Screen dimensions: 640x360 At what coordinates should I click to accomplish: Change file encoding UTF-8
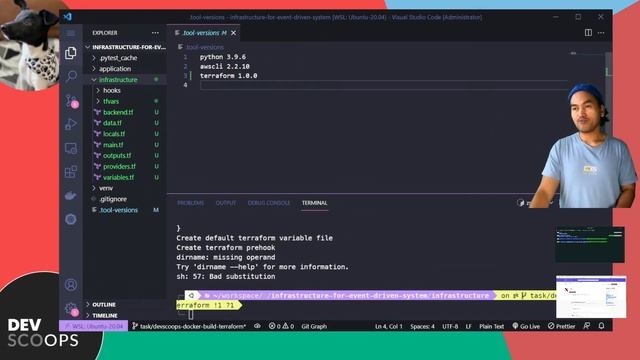coord(450,326)
